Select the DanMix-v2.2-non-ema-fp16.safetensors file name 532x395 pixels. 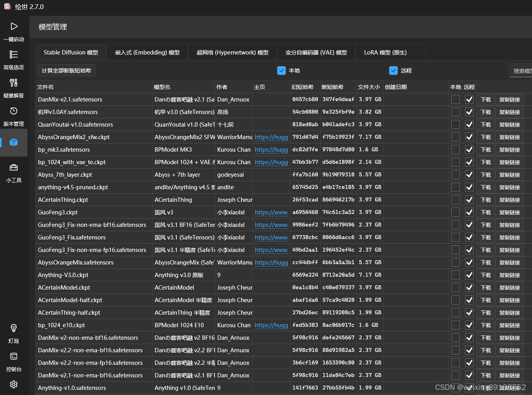[90, 363]
